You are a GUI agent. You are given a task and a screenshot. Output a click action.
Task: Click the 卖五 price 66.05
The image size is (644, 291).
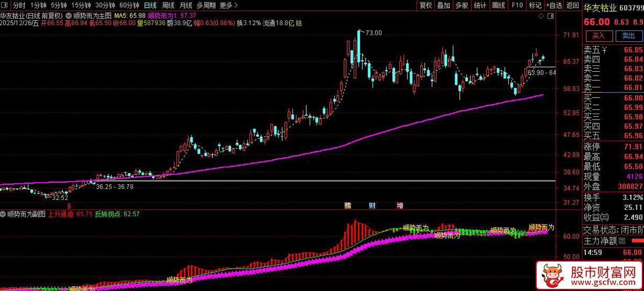(x=633, y=50)
